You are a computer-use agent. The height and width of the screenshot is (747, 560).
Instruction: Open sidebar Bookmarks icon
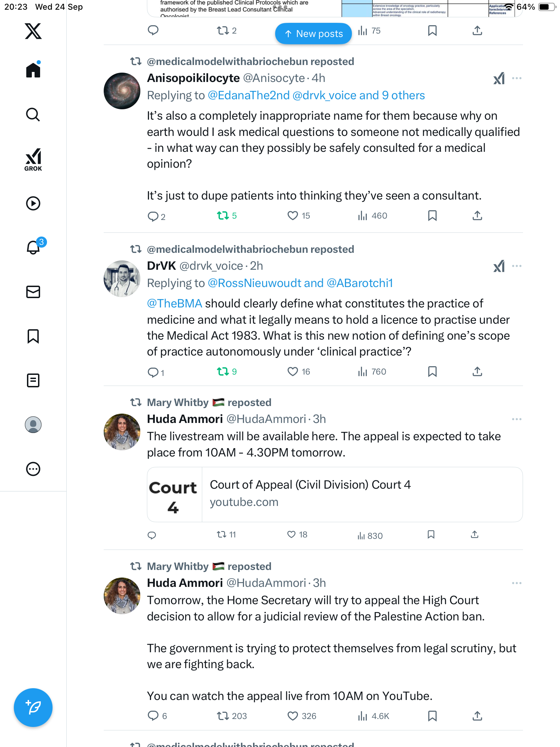(33, 336)
